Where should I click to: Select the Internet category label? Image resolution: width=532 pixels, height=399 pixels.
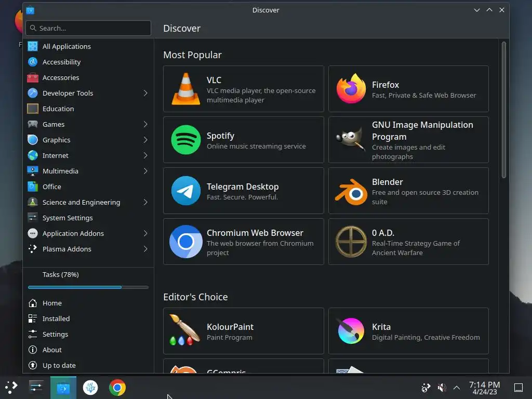55,155
